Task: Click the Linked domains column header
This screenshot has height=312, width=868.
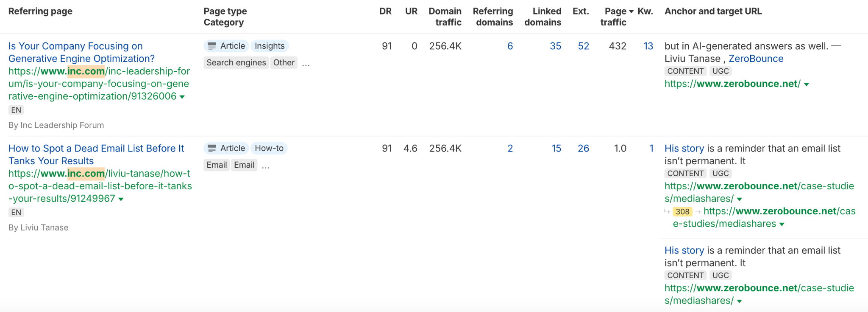Action: coord(543,17)
